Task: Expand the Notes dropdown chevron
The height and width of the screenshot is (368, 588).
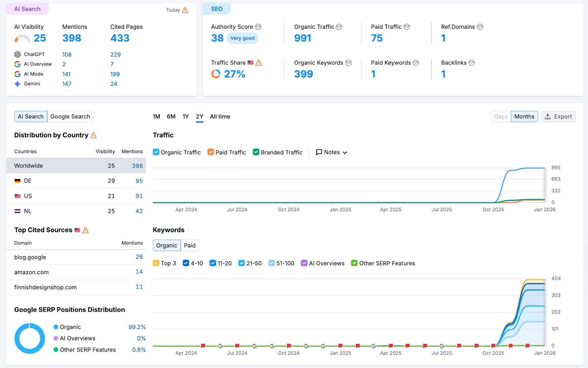Action: coord(345,152)
